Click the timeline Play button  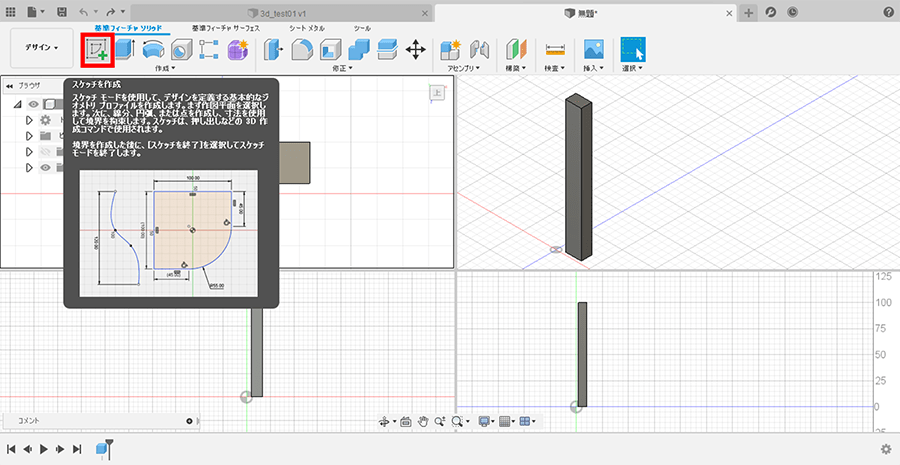coord(45,450)
